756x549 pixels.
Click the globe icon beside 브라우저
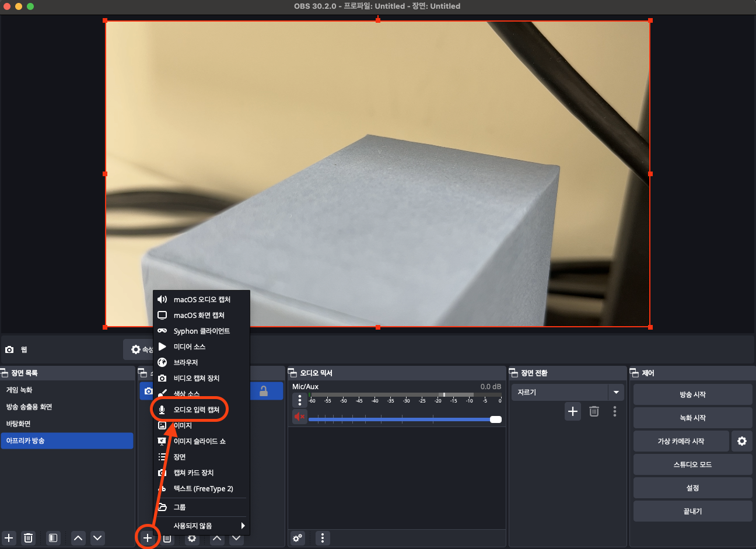tap(162, 362)
